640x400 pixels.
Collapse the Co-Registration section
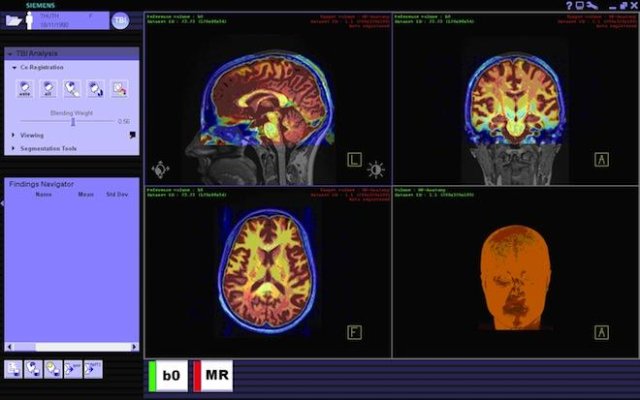pyautogui.click(x=14, y=67)
